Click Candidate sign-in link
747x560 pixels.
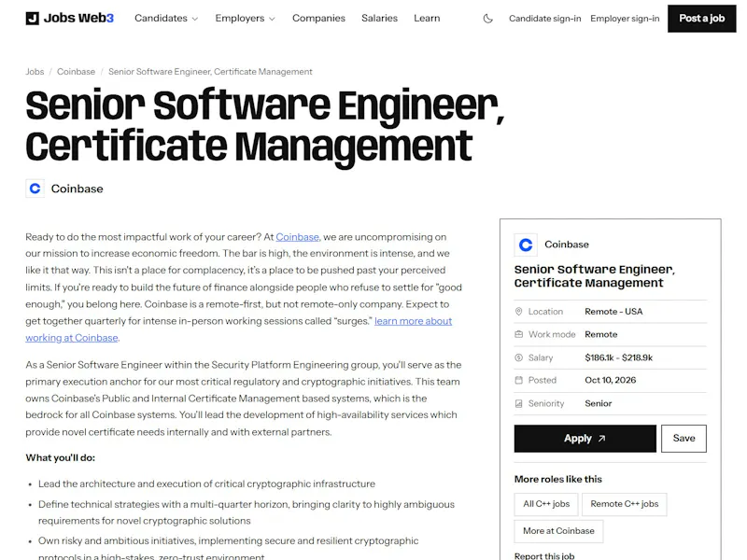click(545, 19)
